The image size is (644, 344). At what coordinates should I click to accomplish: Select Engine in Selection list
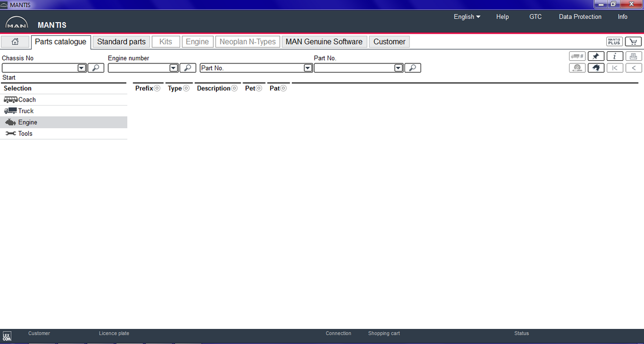(x=63, y=122)
